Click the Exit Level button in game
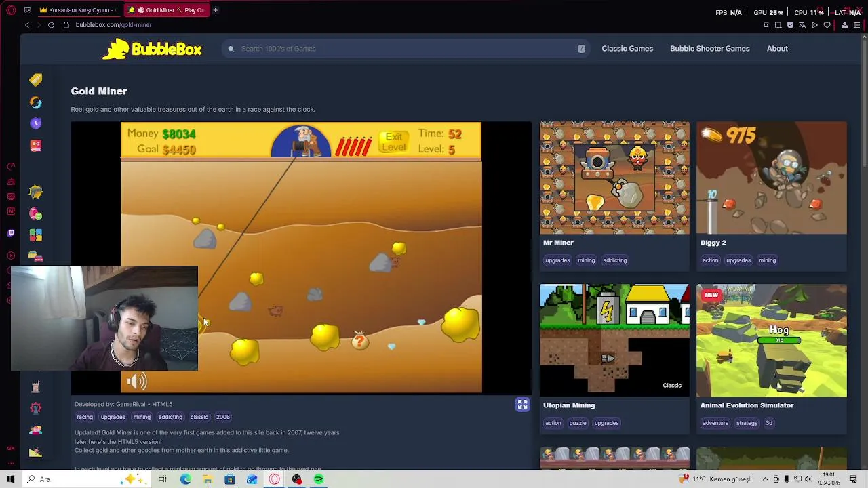The height and width of the screenshot is (488, 868). click(x=393, y=142)
